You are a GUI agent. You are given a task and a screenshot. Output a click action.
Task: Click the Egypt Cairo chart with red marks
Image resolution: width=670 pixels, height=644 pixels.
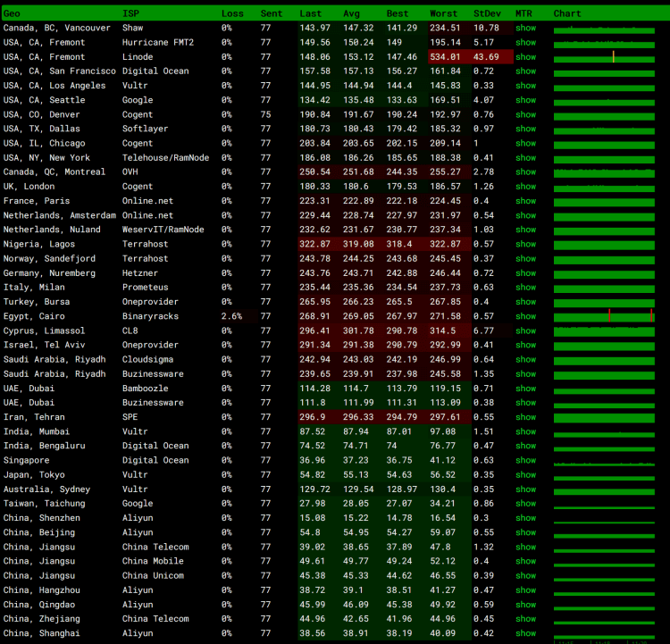604,316
